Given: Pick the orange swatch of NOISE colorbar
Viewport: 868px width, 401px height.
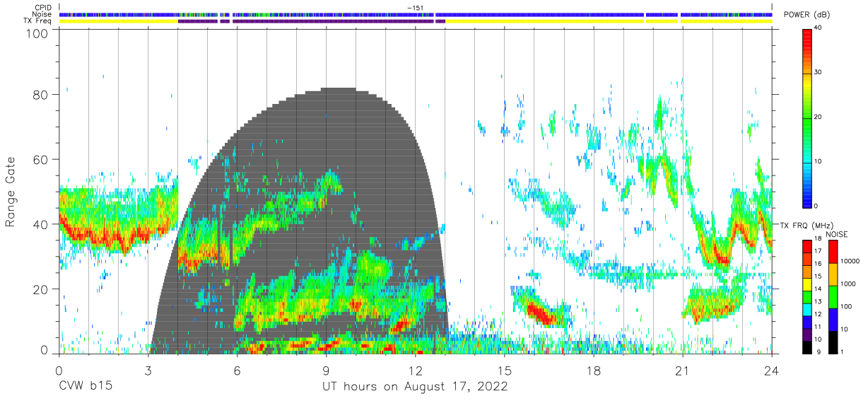Looking at the screenshot, I should point(833,274).
